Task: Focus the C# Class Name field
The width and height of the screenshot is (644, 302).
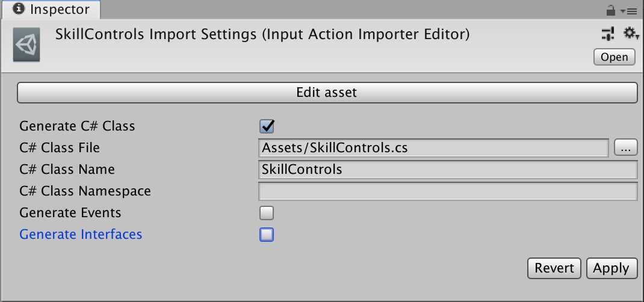Action: tap(448, 170)
